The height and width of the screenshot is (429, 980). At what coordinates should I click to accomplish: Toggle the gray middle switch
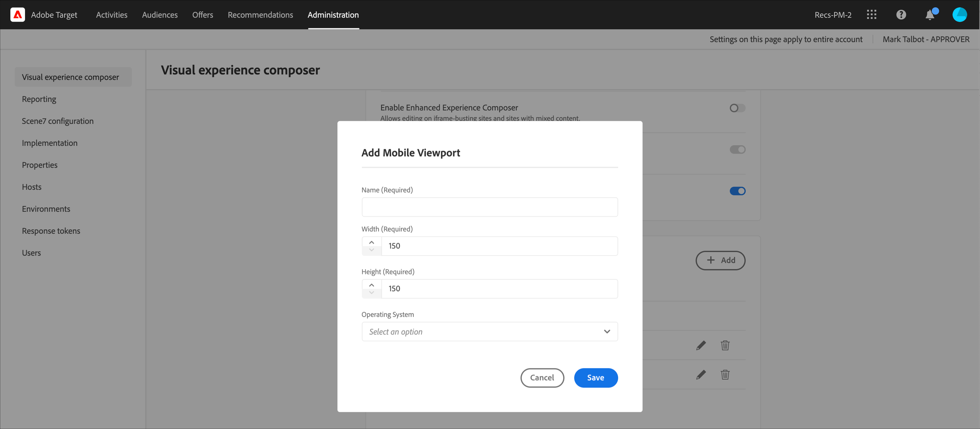coord(737,150)
